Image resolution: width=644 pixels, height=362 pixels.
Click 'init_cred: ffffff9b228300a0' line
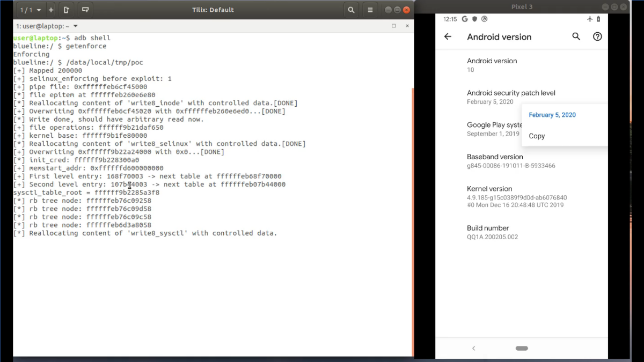pos(76,160)
